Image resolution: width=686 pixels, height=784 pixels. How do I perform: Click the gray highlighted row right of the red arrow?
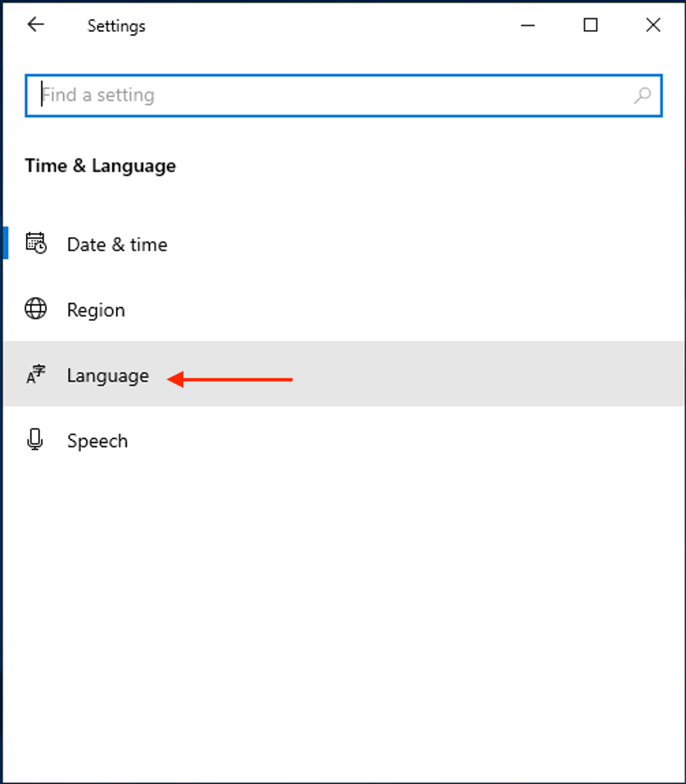488,374
